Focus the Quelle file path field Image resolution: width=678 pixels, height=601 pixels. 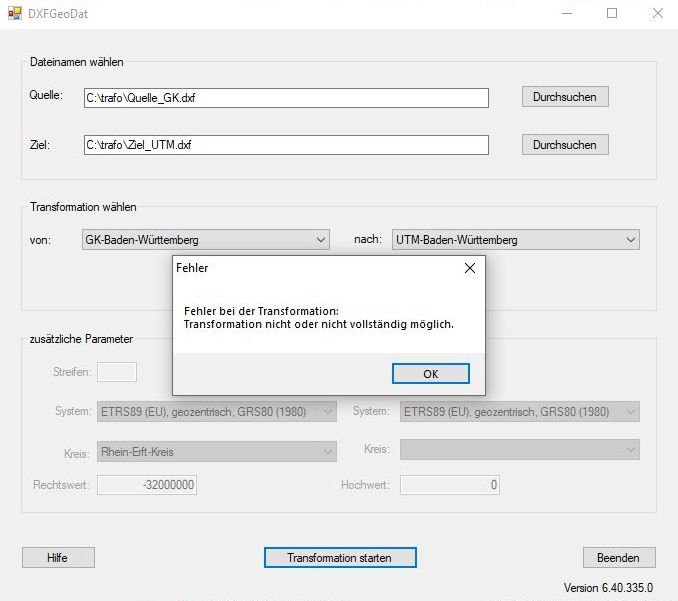coord(285,98)
